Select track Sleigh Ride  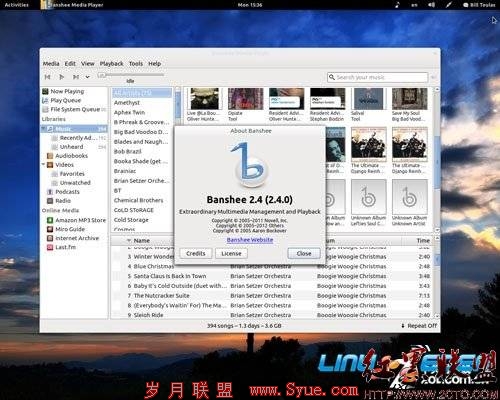(x=148, y=315)
